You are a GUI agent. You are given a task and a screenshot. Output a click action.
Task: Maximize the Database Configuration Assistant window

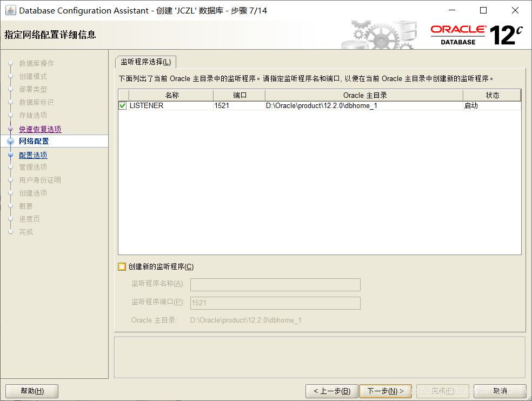tap(483, 10)
